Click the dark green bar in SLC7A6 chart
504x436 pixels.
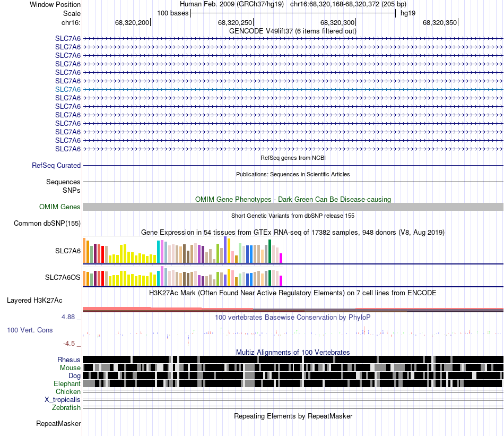tap(270, 251)
